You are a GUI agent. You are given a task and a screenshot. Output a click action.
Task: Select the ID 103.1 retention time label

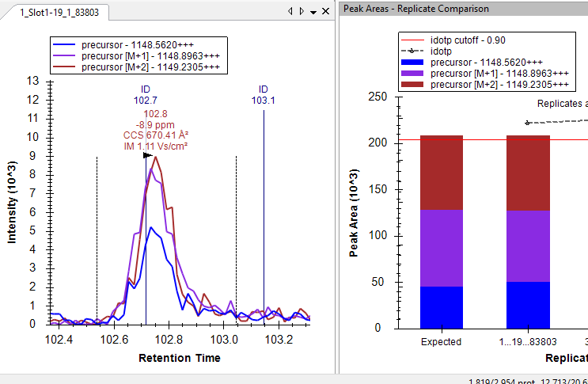264,95
